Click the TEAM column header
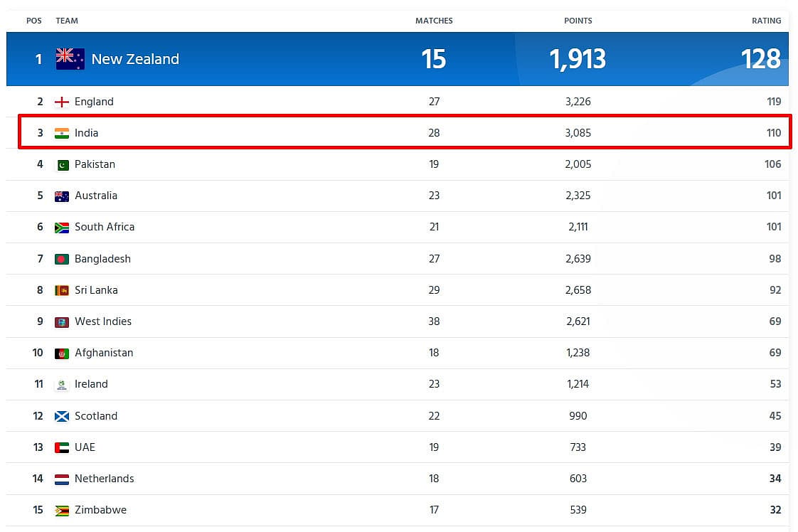798x532 pixels. 67,21
